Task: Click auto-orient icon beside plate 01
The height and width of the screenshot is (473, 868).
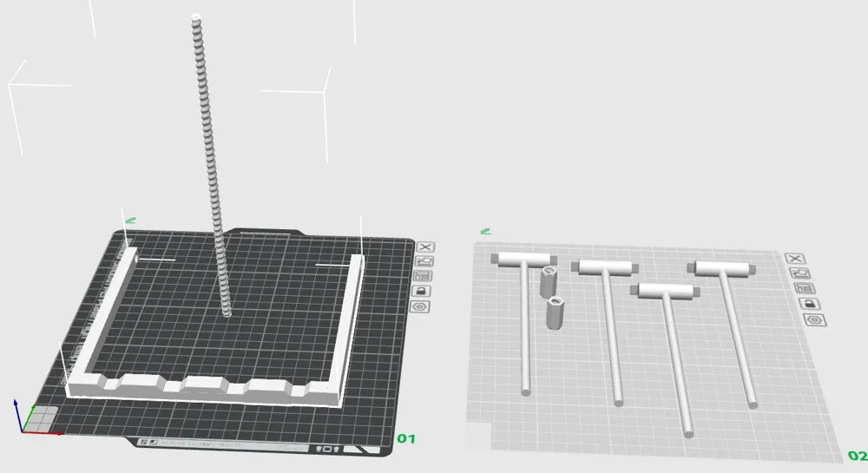Action: pos(424,261)
